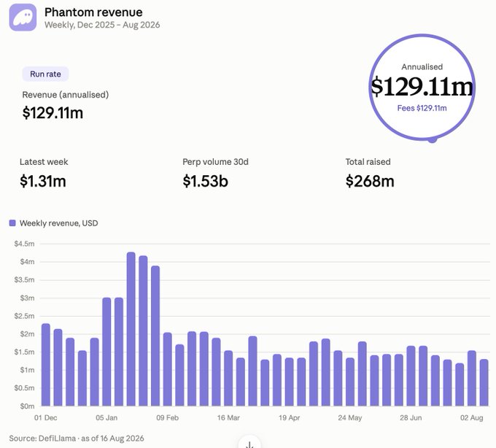The width and height of the screenshot is (496, 448).
Task: Click the '$1.31m' latest week value
Action: point(43,181)
